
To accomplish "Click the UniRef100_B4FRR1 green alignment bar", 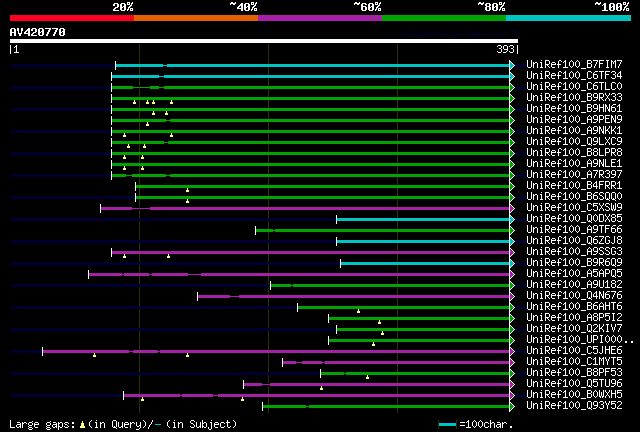I will (322, 186).
